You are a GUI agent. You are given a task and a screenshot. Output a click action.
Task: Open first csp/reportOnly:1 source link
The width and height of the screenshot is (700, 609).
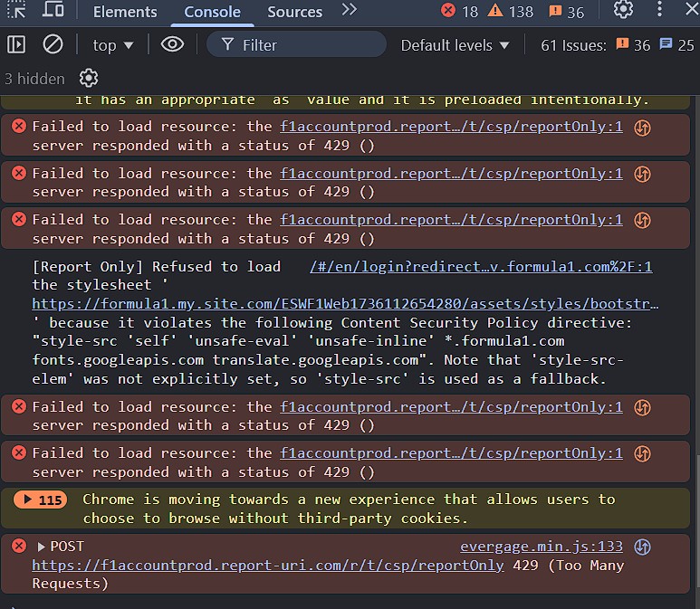point(451,127)
